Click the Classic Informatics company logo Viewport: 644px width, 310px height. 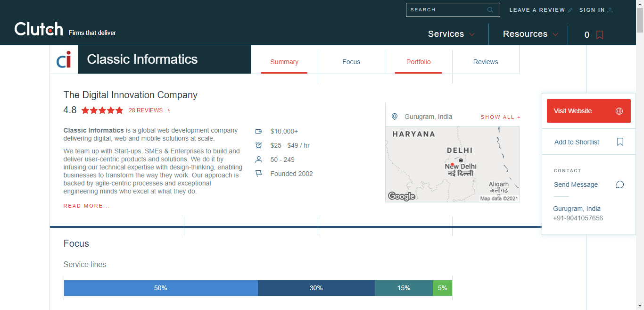tap(64, 59)
